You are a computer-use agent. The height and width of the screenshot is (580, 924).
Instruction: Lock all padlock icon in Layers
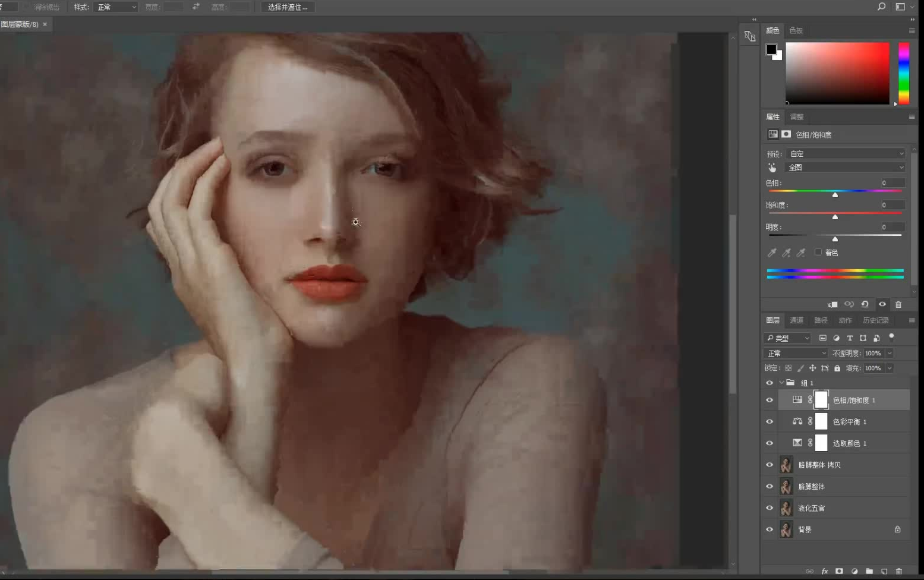(837, 368)
